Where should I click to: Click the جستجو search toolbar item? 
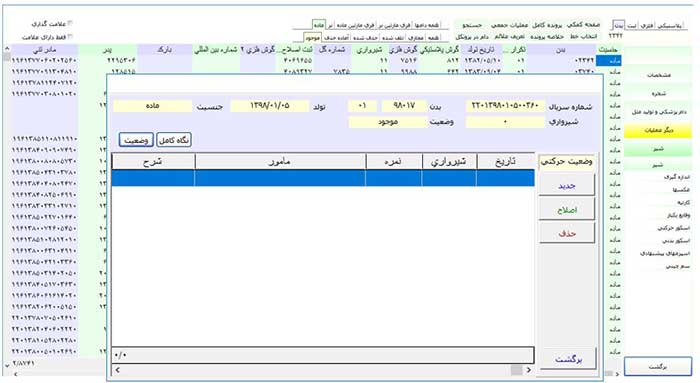[471, 25]
